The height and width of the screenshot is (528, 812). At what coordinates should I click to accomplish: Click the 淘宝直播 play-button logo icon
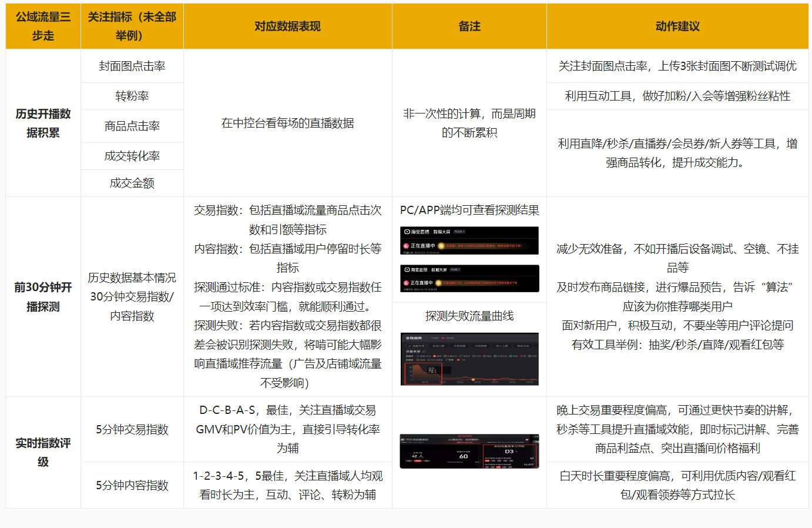[407, 232]
